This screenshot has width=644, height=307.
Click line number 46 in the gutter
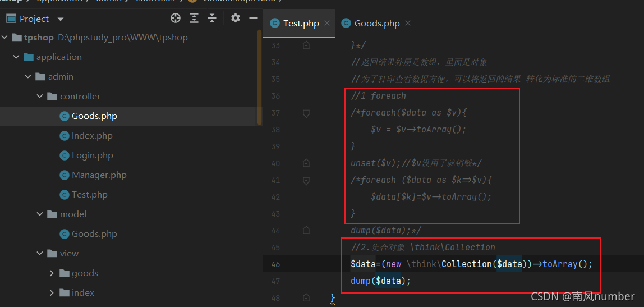[275, 264]
